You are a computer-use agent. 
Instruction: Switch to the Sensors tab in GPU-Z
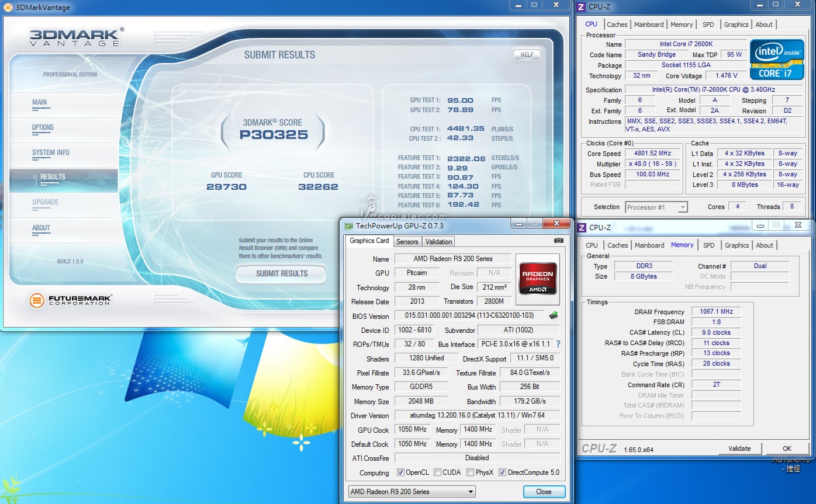(407, 242)
